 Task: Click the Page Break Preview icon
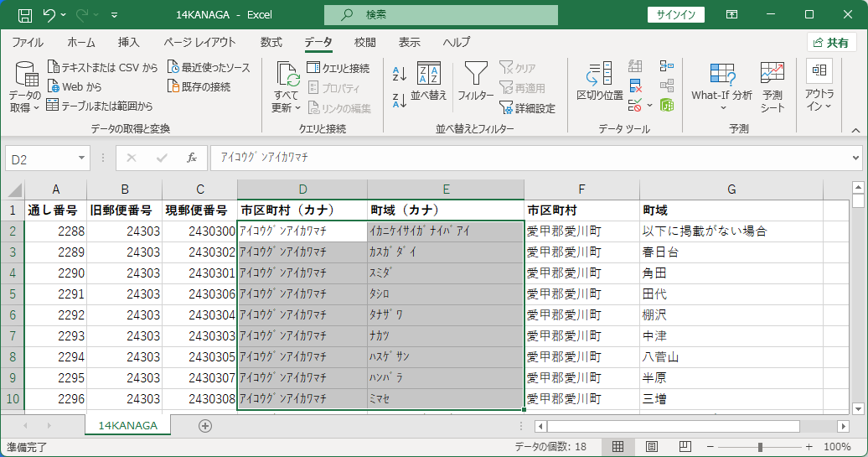[685, 446]
